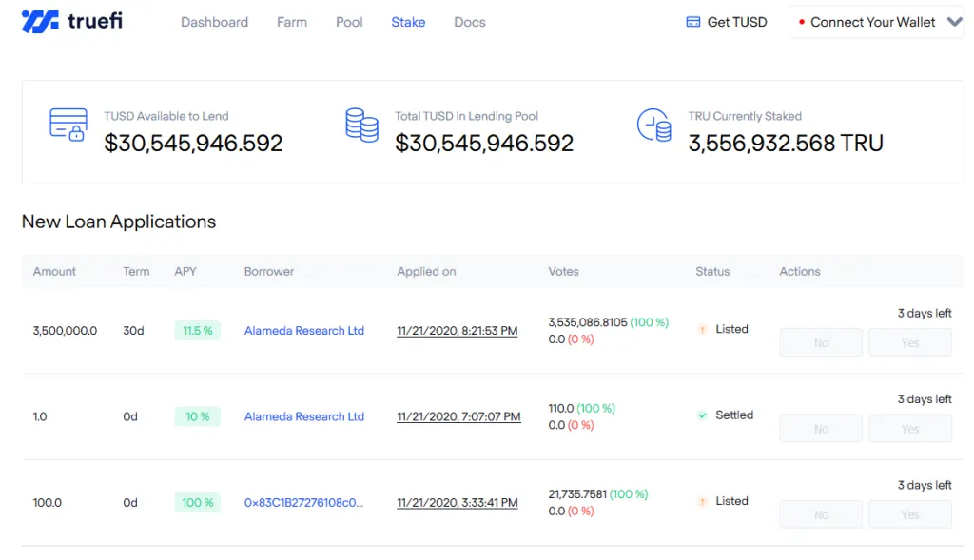The height and width of the screenshot is (560, 974).
Task: Click red dot on Connect Your Wallet
Action: pos(801,22)
